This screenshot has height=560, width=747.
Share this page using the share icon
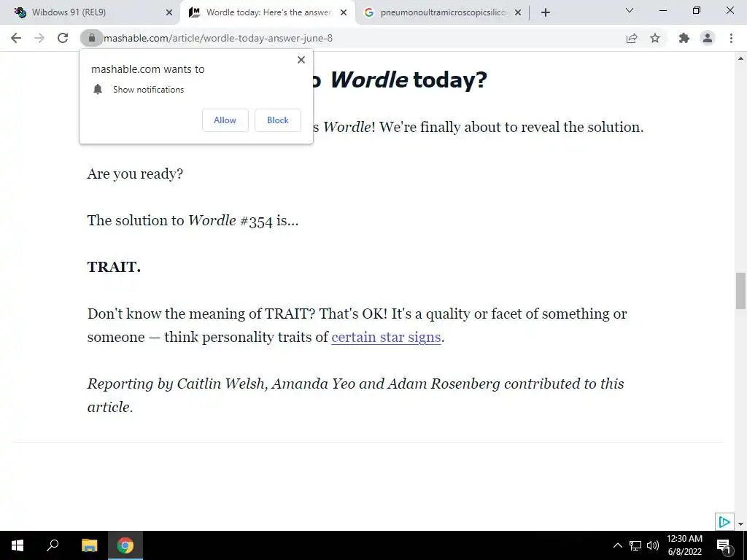[x=632, y=38]
